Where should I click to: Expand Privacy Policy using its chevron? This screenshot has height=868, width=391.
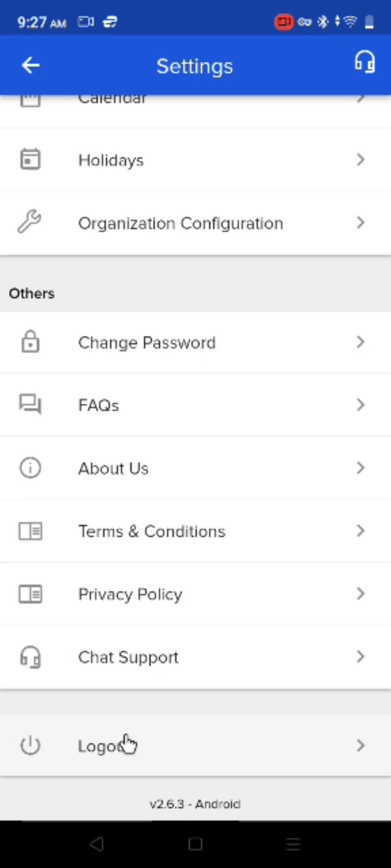coord(361,593)
